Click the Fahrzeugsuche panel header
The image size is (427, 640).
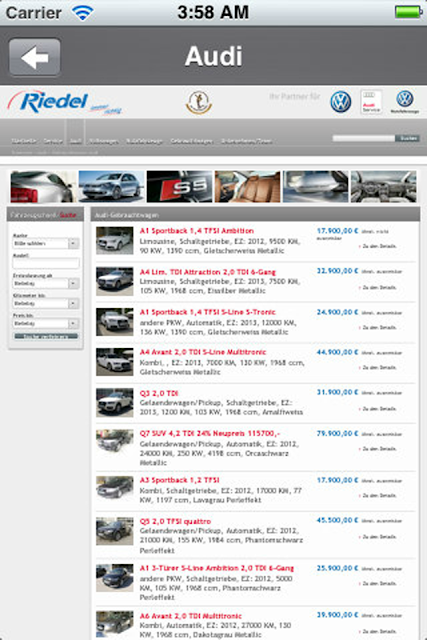46,215
